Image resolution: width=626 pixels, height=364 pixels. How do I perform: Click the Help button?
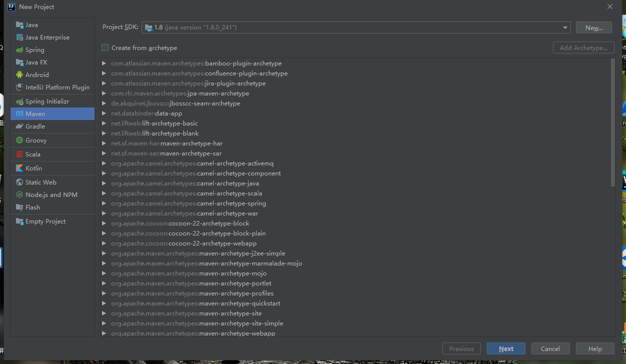(595, 348)
